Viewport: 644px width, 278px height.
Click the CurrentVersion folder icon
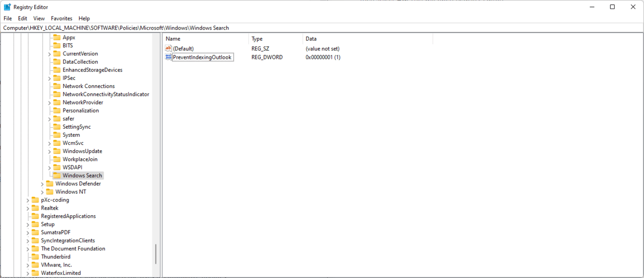[56, 54]
